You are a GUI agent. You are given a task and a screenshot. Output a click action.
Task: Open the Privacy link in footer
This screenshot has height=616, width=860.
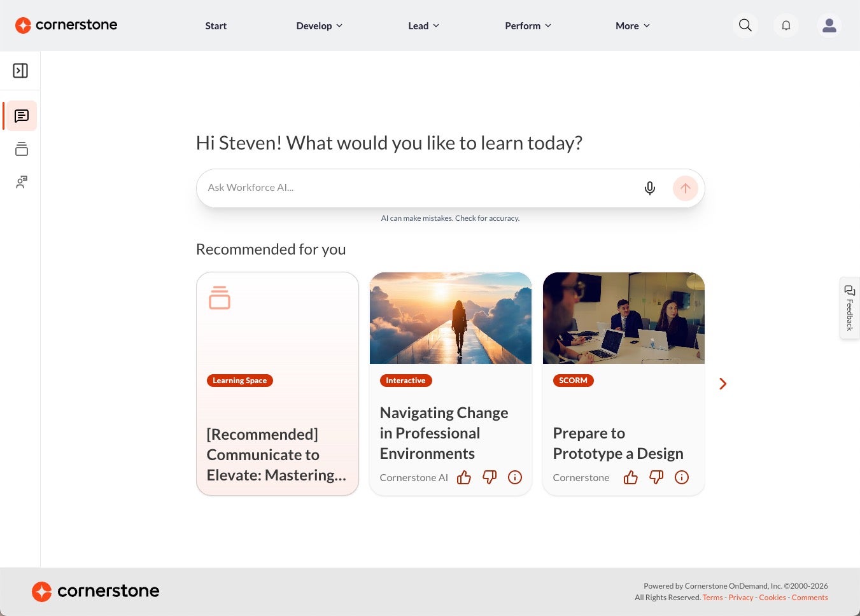[741, 598]
